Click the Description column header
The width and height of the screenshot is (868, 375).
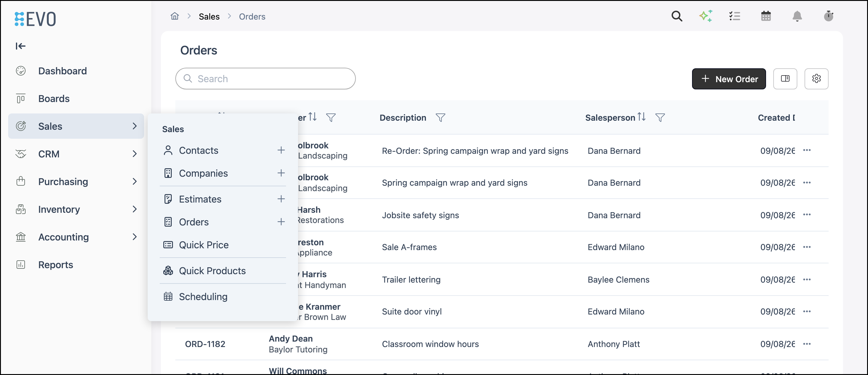click(403, 118)
